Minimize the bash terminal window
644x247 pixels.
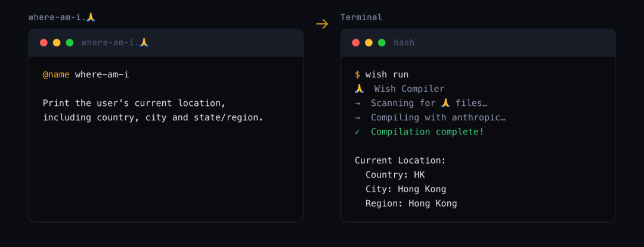click(369, 43)
